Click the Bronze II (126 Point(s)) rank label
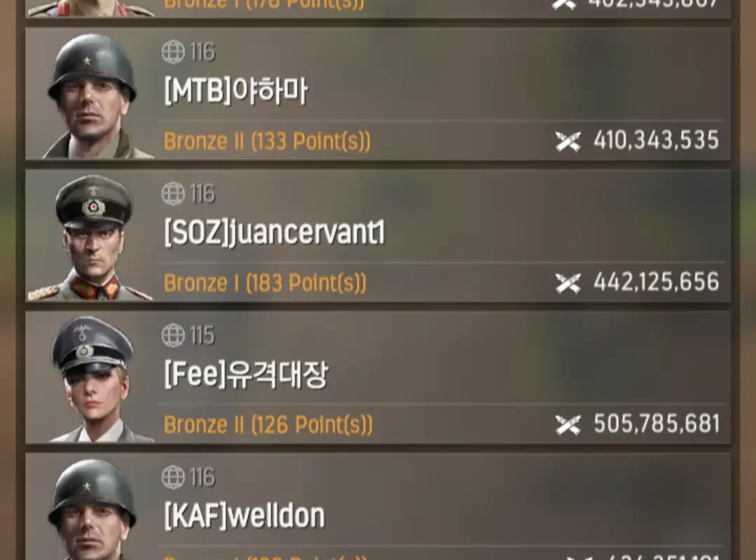 tap(268, 425)
